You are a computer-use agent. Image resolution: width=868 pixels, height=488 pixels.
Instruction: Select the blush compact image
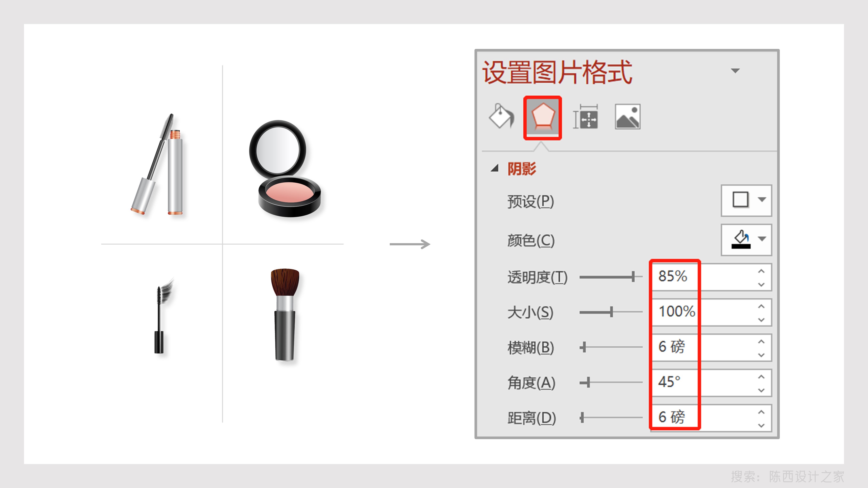tap(285, 168)
